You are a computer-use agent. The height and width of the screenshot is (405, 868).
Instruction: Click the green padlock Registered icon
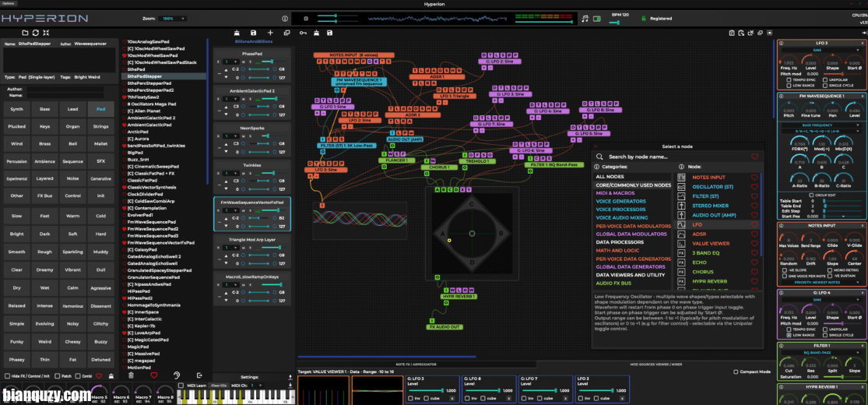click(643, 18)
